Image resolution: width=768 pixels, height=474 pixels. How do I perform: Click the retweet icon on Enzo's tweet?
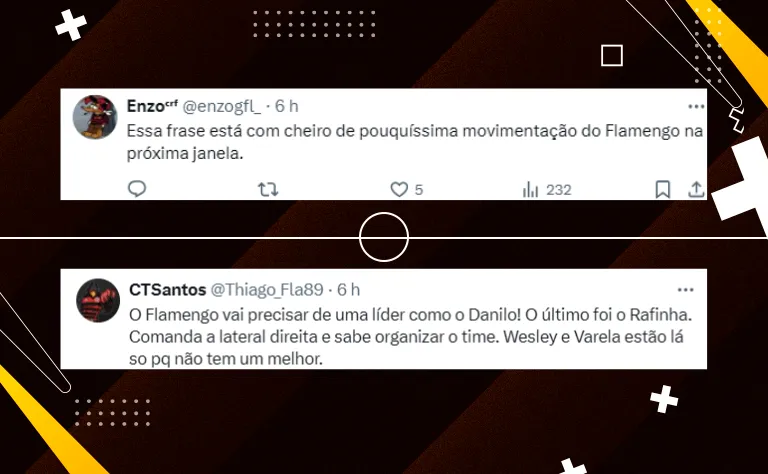(268, 189)
